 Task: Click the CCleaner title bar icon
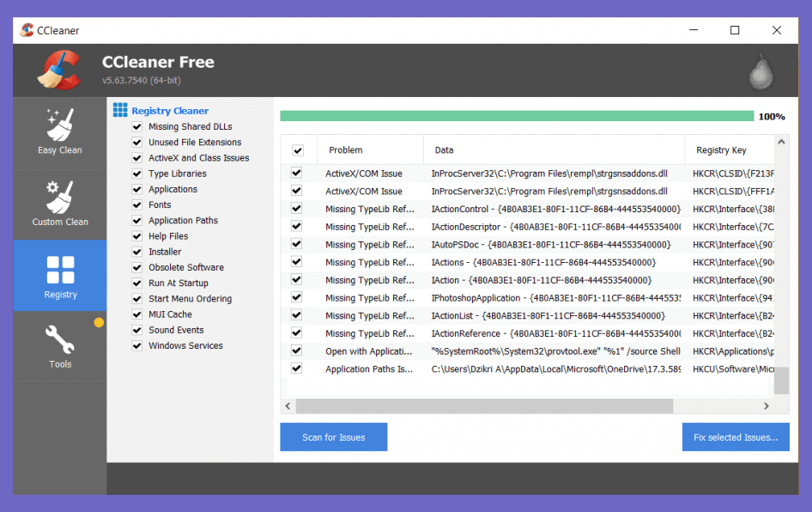click(x=27, y=30)
